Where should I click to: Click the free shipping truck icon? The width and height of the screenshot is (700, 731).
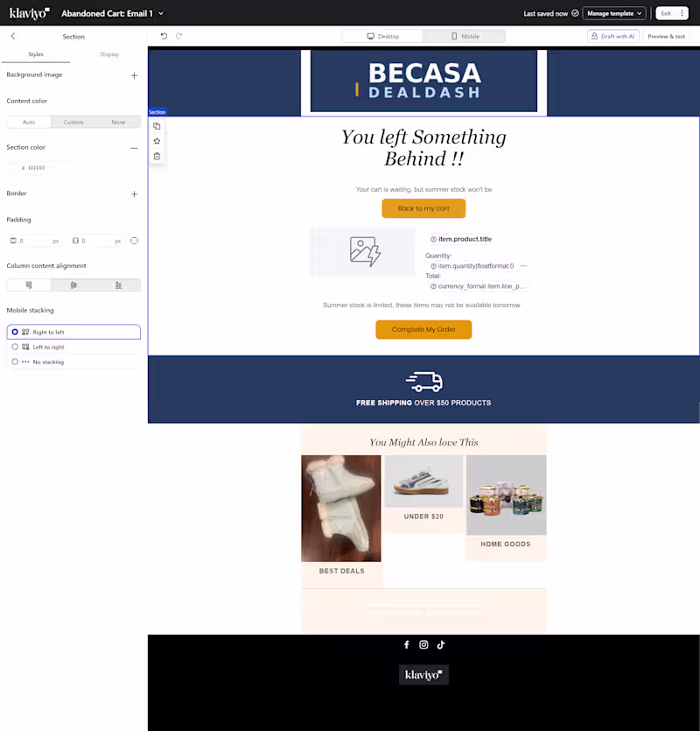[x=424, y=382]
